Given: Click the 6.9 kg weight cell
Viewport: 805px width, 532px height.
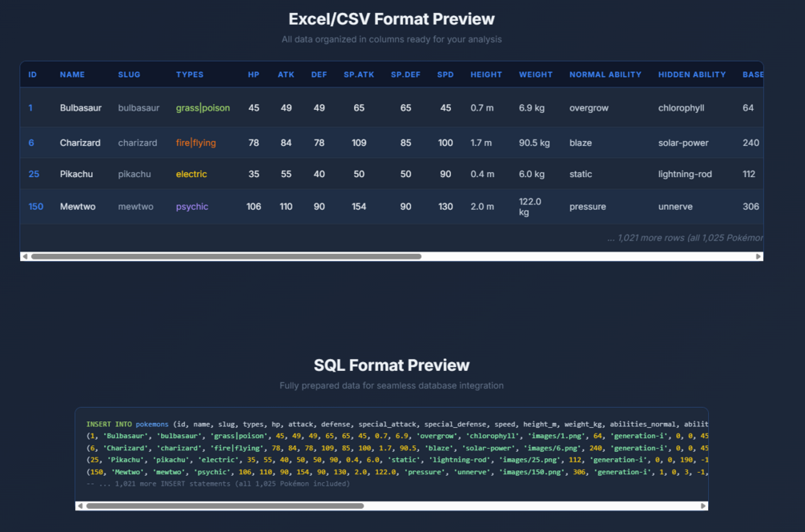Looking at the screenshot, I should (x=531, y=108).
